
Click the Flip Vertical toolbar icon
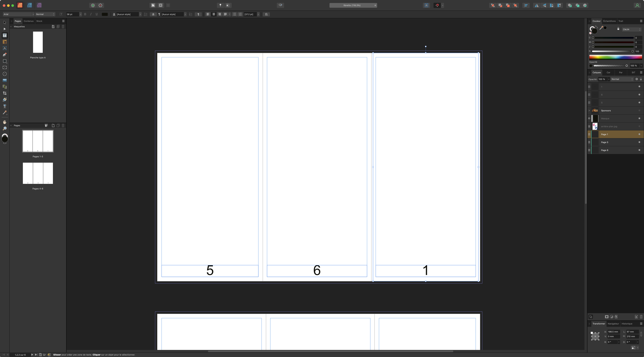(544, 5)
